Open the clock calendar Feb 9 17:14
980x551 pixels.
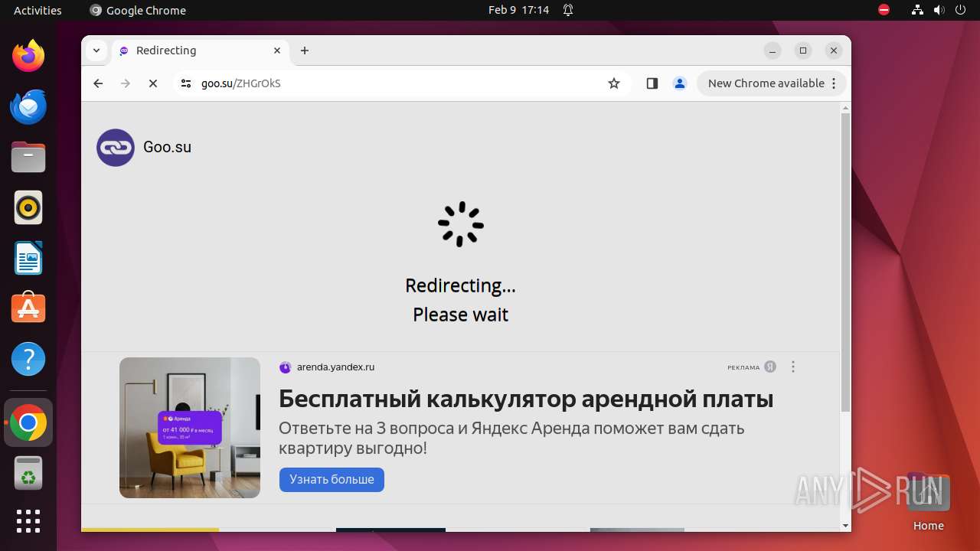click(x=518, y=10)
